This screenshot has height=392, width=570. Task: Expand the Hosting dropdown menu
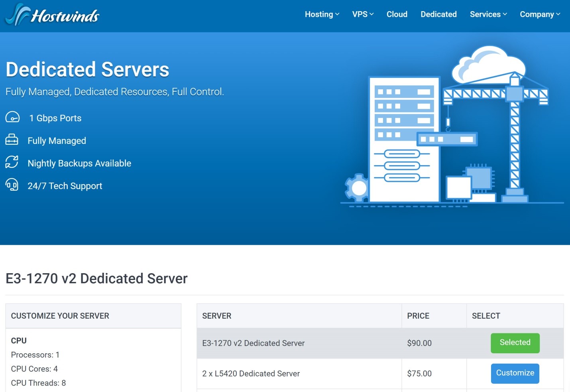point(322,14)
